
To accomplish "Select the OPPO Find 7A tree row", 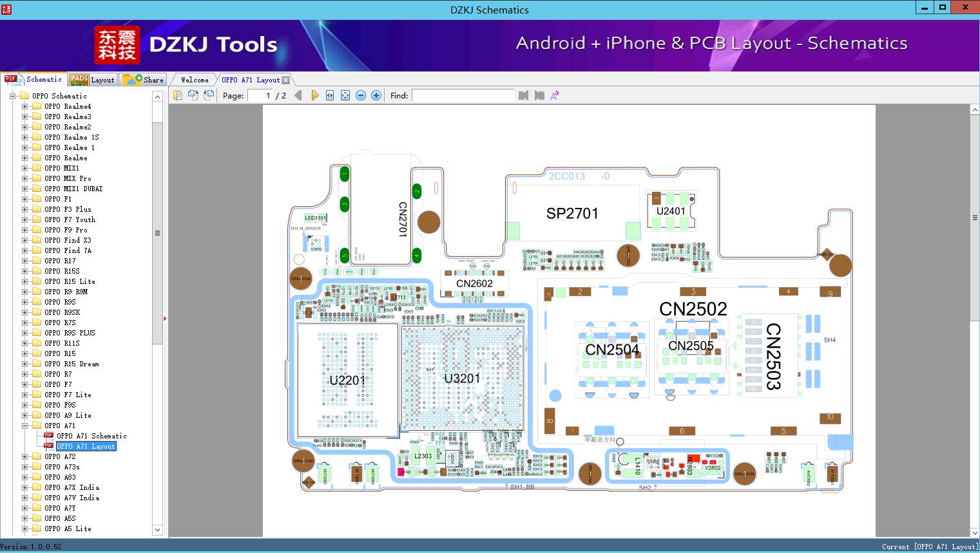I will tap(68, 250).
